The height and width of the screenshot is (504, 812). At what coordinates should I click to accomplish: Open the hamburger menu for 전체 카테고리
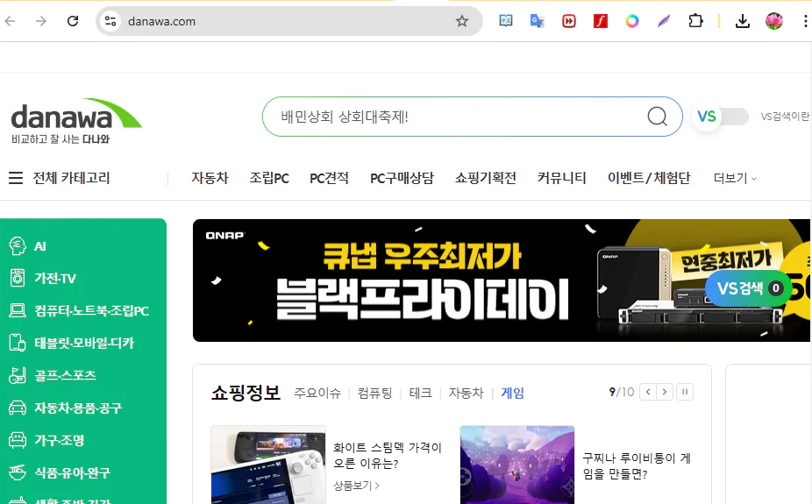[16, 178]
